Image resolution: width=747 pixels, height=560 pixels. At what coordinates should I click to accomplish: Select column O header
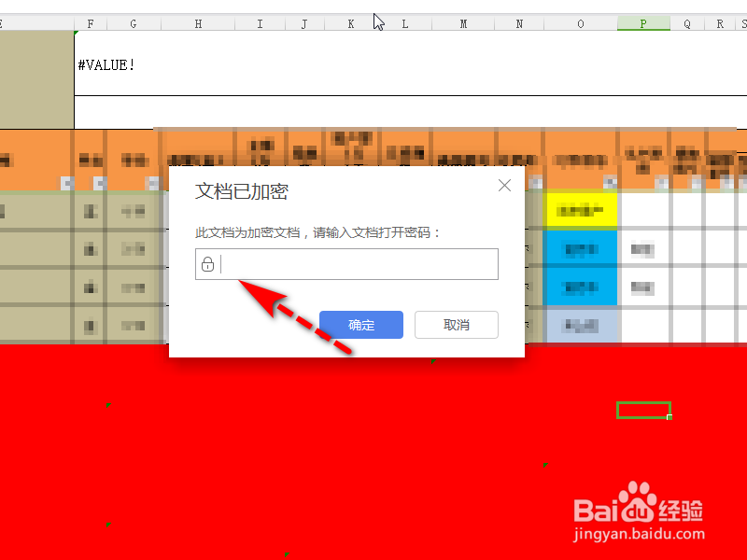pos(581,24)
